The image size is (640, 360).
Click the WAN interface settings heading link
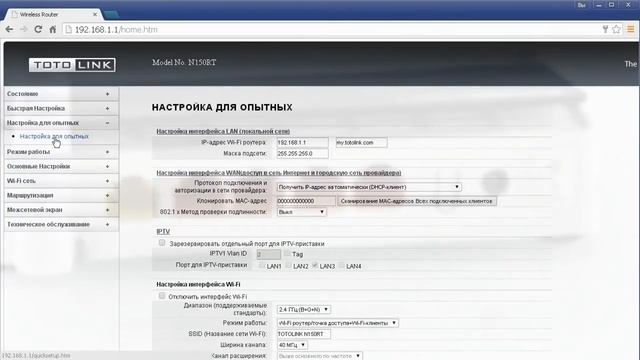tap(279, 173)
